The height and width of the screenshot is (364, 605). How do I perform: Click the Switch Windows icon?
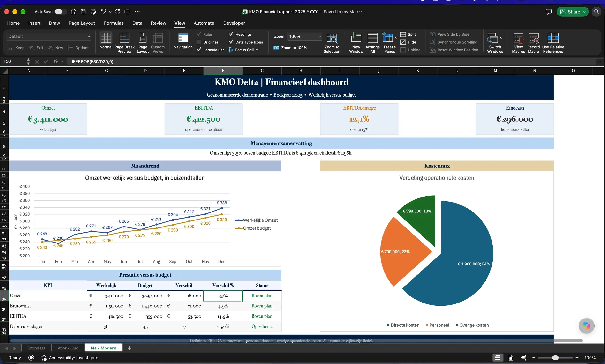click(492, 38)
